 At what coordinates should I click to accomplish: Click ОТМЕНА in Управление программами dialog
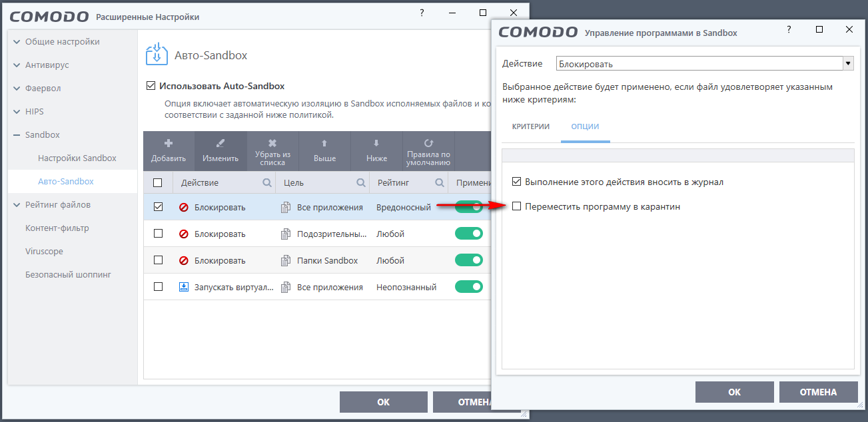click(x=819, y=392)
